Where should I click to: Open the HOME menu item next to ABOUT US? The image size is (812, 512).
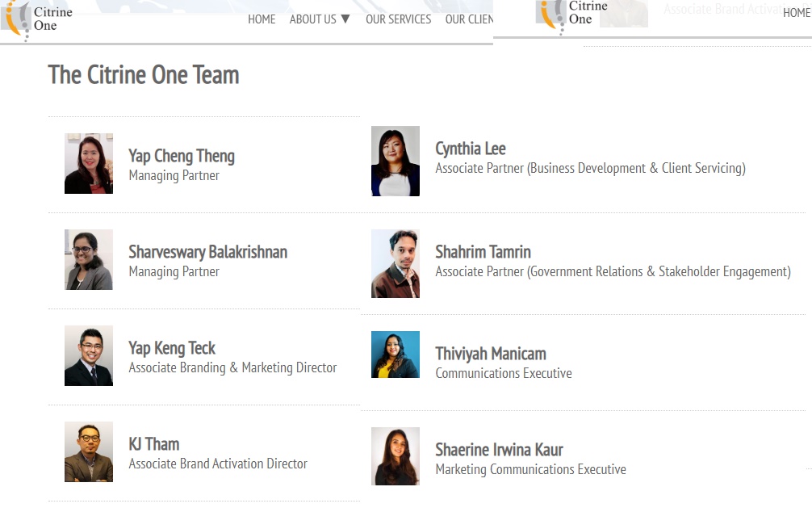[x=262, y=19]
